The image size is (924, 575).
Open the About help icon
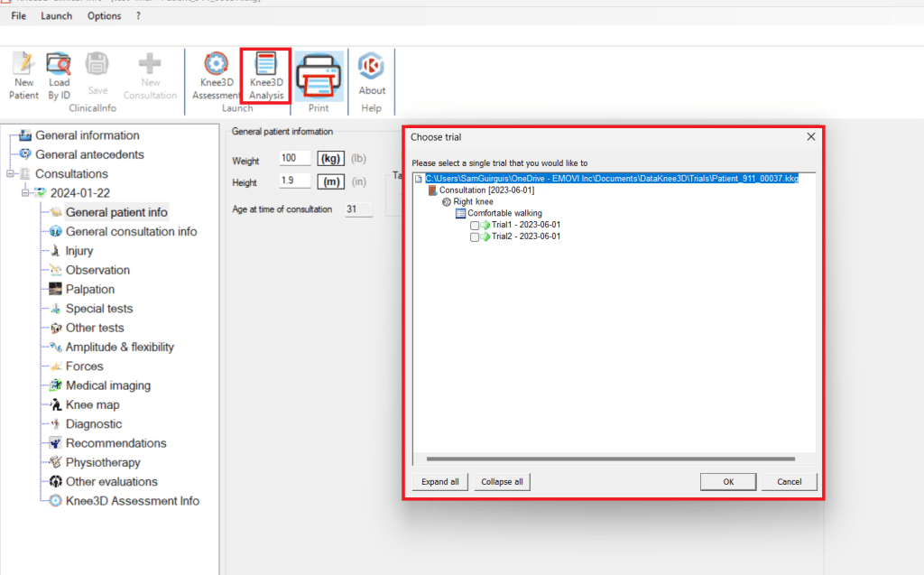pyautogui.click(x=372, y=74)
